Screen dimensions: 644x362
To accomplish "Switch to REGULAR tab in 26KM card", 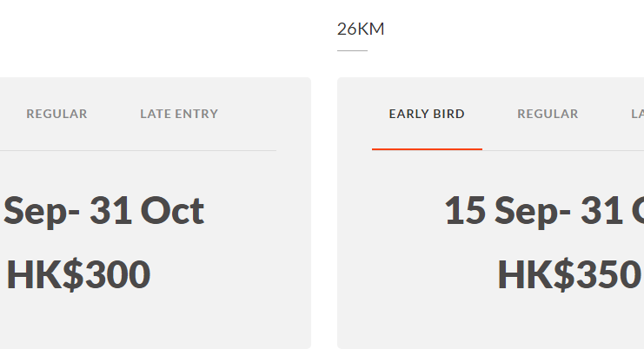I will [548, 114].
